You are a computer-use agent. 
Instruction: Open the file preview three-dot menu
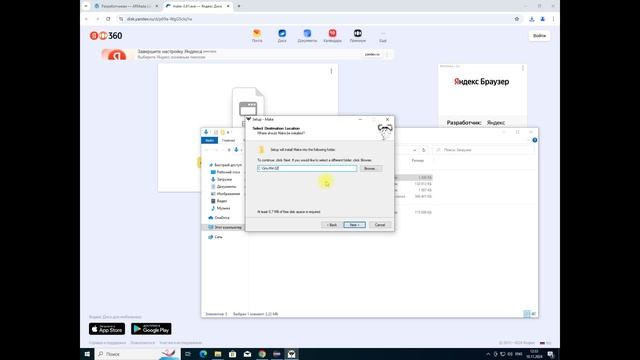331,71
